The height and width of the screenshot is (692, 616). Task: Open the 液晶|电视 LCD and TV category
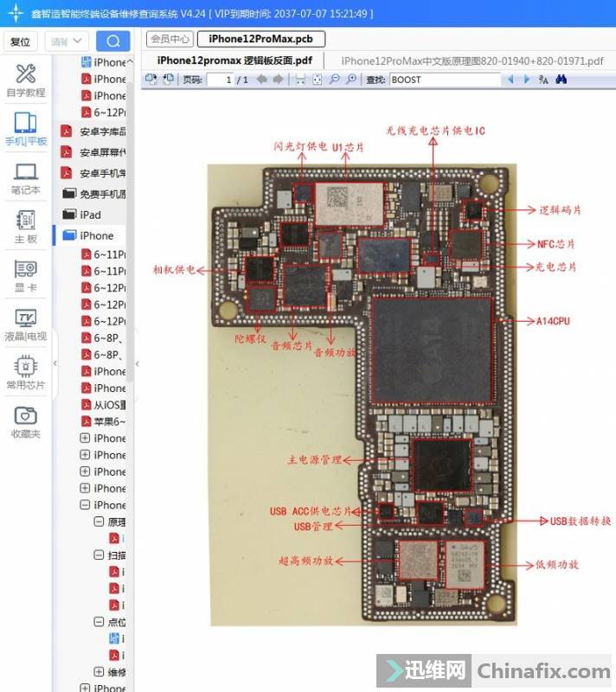click(26, 324)
